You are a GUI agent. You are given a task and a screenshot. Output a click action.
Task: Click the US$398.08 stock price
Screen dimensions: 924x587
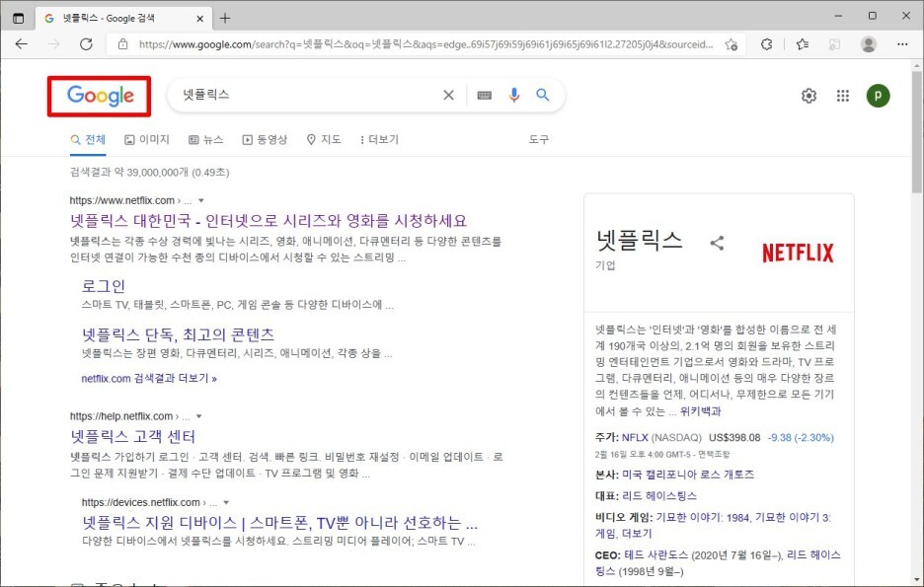pyautogui.click(x=734, y=437)
